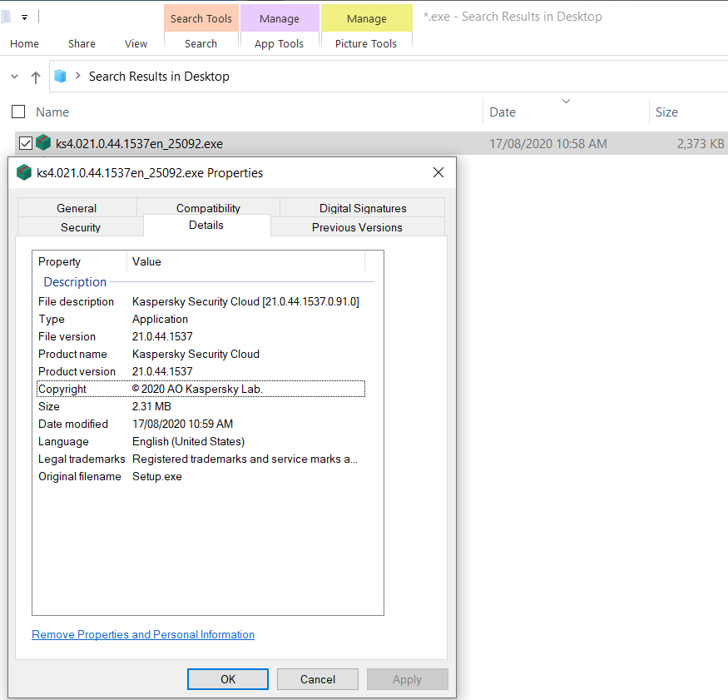Click the Kaspersky icon beside the search result file
This screenshot has height=700, width=728.
pyautogui.click(x=43, y=142)
